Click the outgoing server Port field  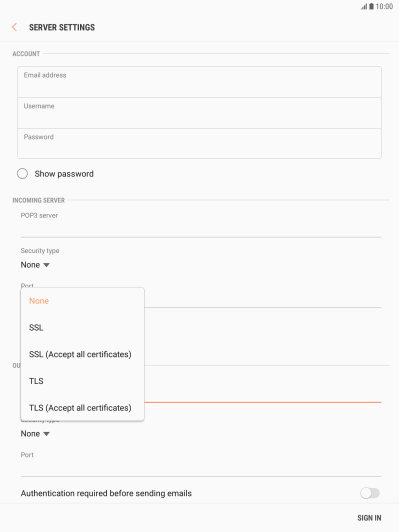click(x=201, y=464)
